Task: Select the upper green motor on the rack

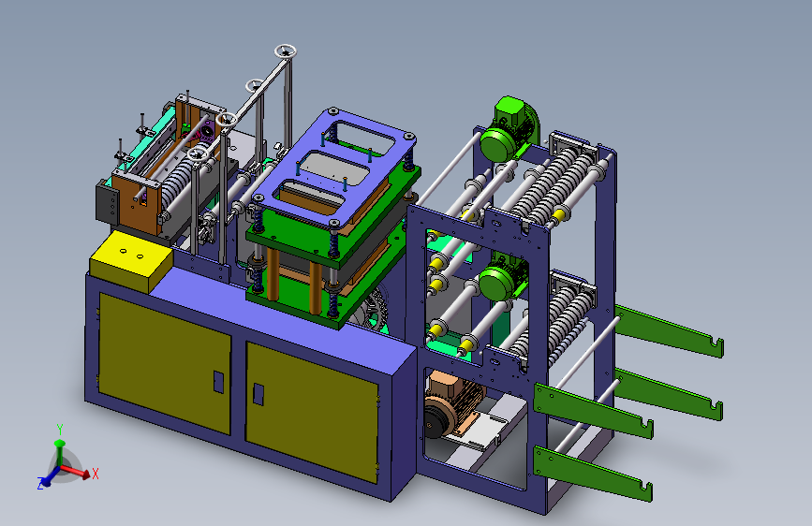Action: tap(509, 129)
